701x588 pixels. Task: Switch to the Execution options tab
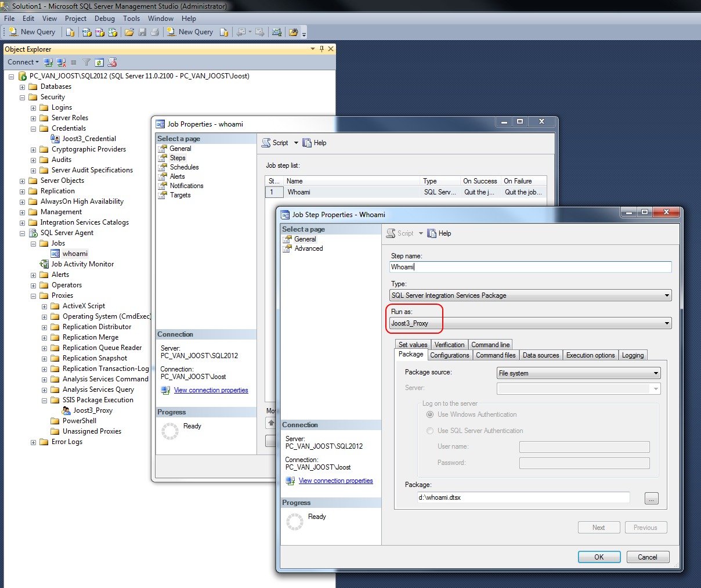[590, 355]
